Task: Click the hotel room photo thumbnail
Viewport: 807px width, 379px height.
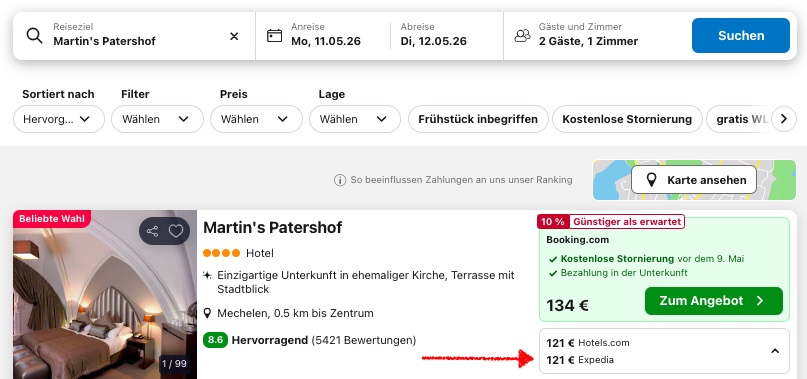Action: point(105,295)
